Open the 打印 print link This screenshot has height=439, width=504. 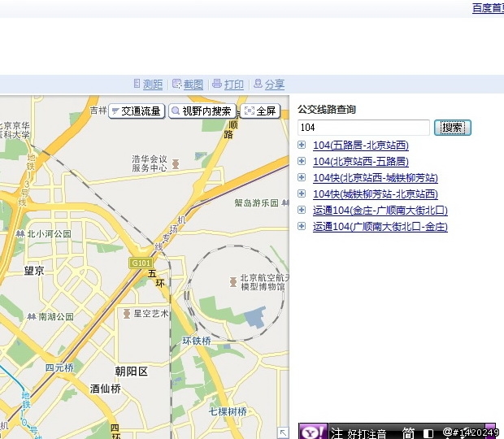tap(234, 85)
